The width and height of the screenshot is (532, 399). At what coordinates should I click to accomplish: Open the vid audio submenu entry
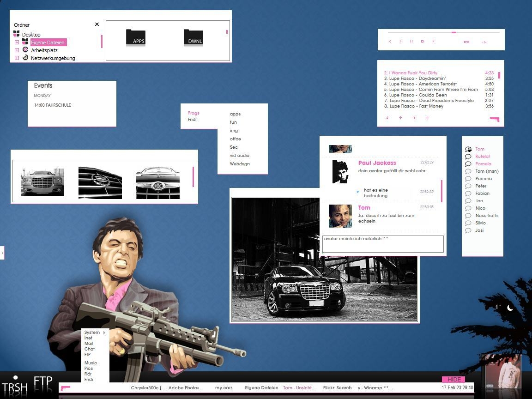point(240,155)
